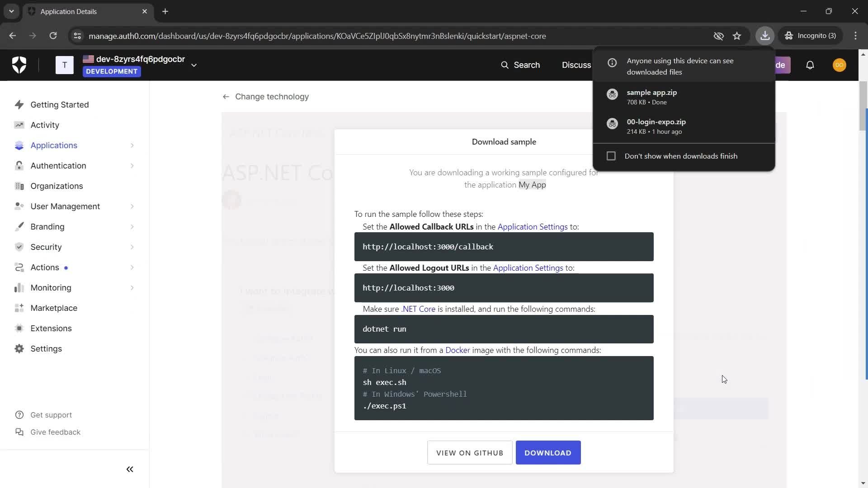The height and width of the screenshot is (488, 868).
Task: Open Extensions in sidebar
Action: click(x=51, y=328)
